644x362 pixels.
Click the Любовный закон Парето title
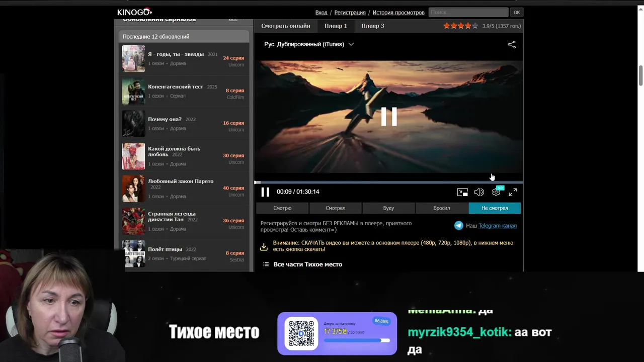pyautogui.click(x=181, y=181)
